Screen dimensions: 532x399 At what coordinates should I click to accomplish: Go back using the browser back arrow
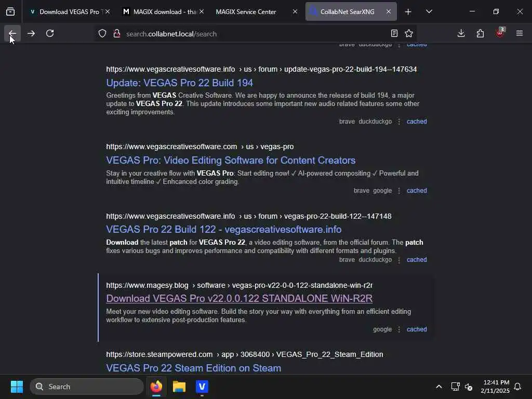pyautogui.click(x=12, y=33)
